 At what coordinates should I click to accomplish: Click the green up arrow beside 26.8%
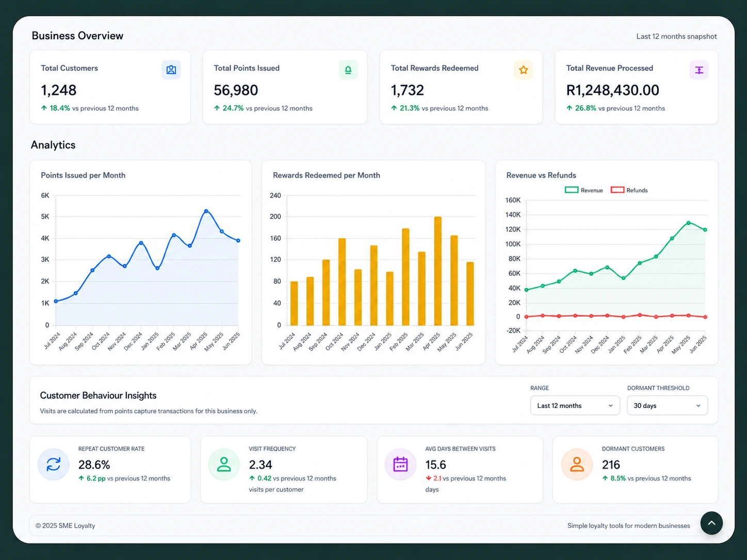coord(570,108)
